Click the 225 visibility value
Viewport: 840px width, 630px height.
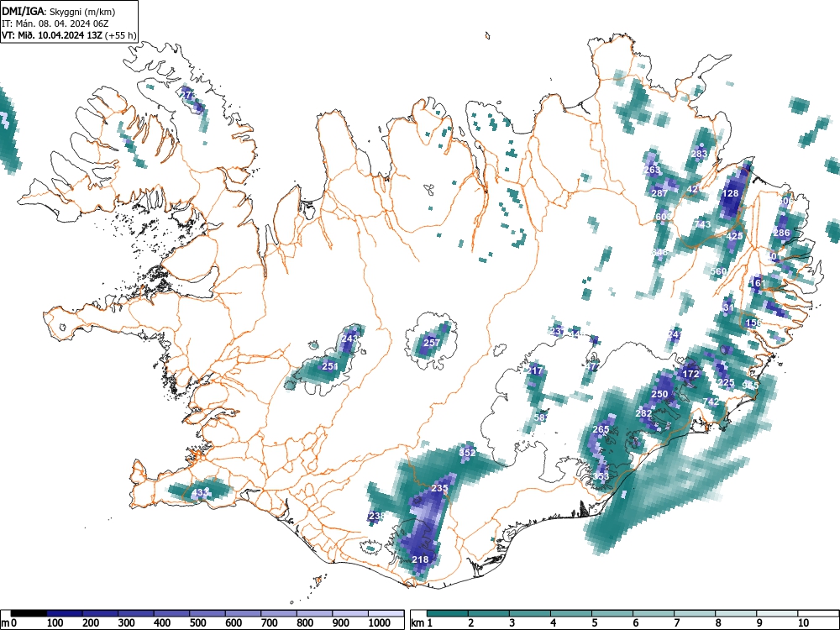pos(726,382)
